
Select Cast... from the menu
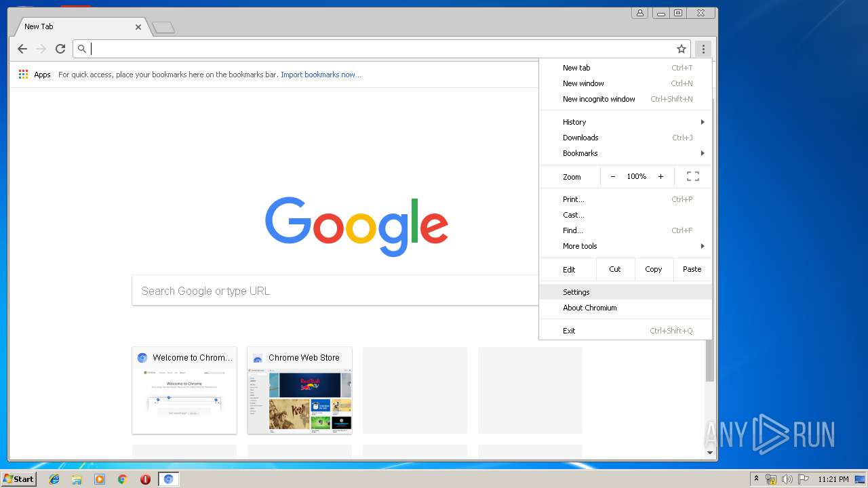point(626,215)
